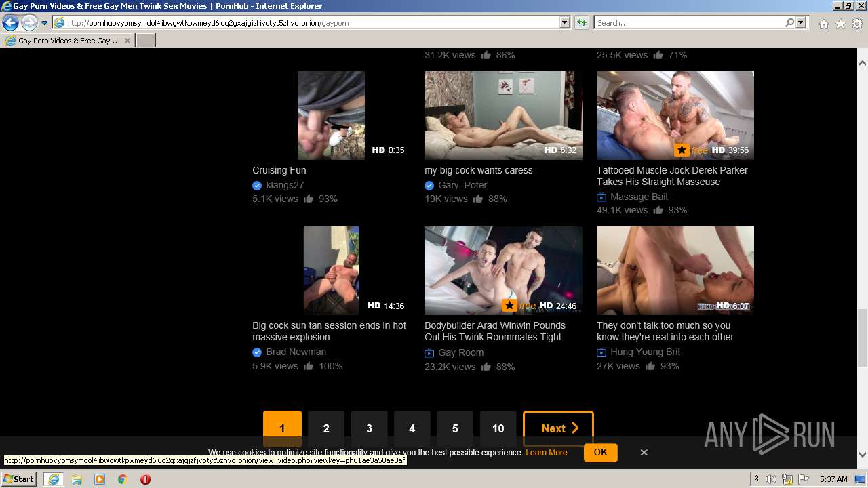Open the Gay Room channel link
This screenshot has height=488, width=868.
[460, 352]
